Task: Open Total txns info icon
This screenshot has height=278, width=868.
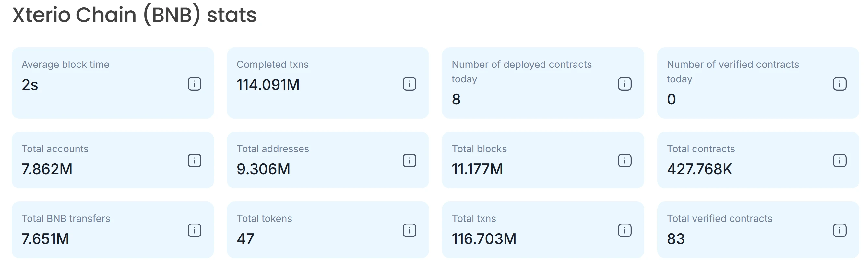Action: point(624,231)
